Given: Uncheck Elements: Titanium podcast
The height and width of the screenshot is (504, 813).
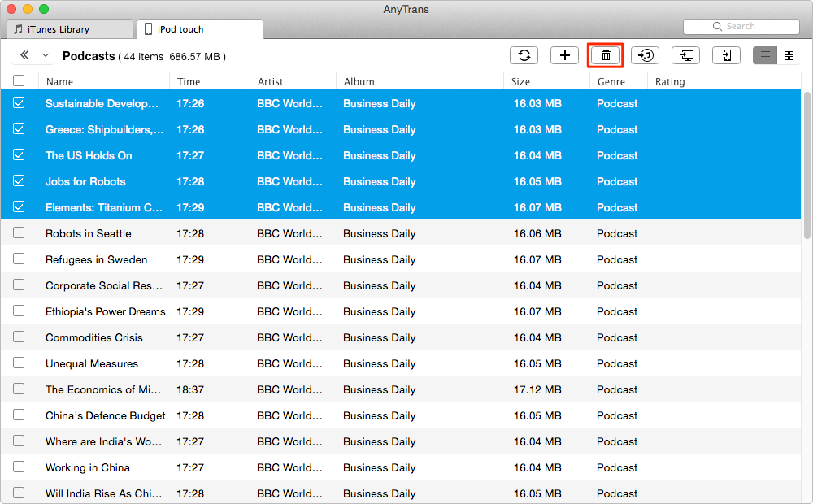Looking at the screenshot, I should tap(19, 206).
